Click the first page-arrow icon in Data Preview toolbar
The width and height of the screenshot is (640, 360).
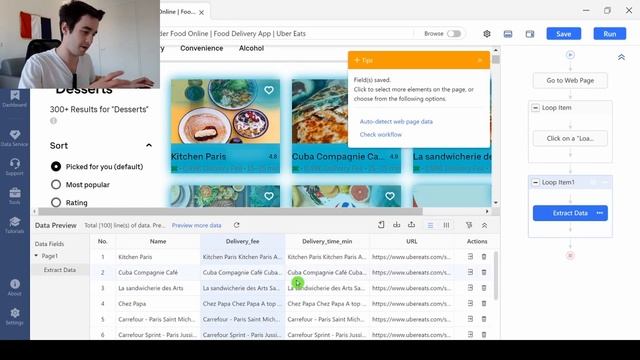tap(381, 225)
